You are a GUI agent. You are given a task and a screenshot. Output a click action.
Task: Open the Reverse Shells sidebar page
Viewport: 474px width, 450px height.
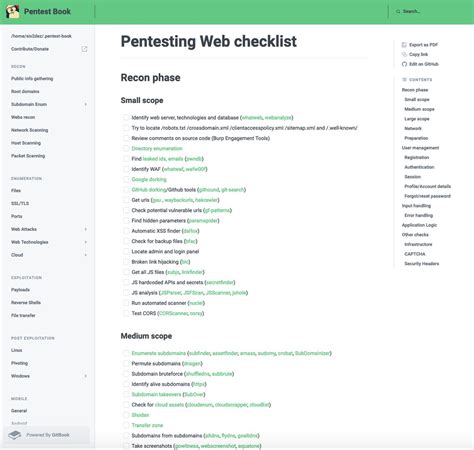coord(26,303)
